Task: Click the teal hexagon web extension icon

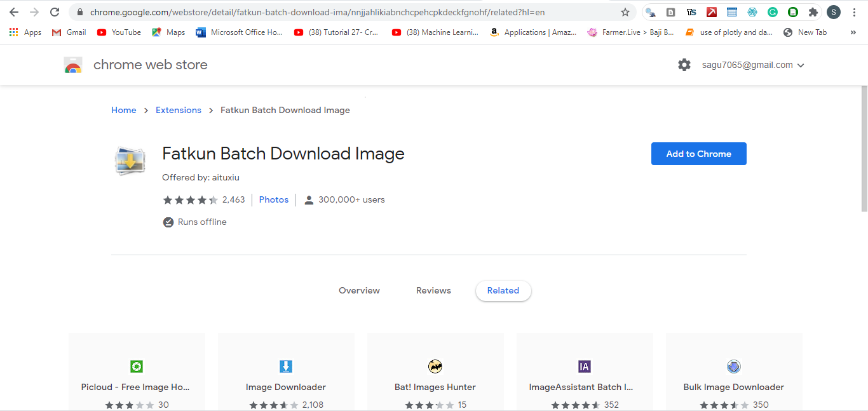Action: [x=752, y=12]
